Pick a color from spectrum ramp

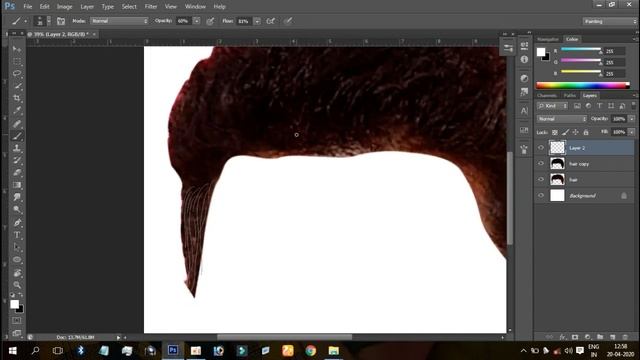pyautogui.click(x=582, y=85)
